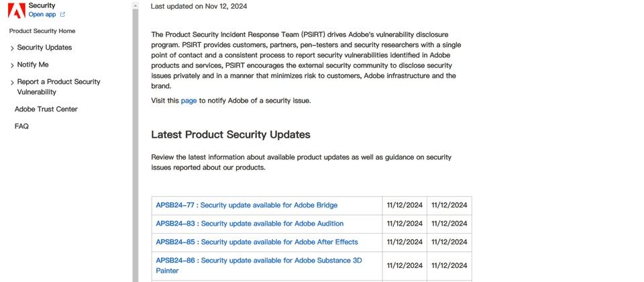Open APSB24-77 Adobe Bridge security update

pos(246,205)
